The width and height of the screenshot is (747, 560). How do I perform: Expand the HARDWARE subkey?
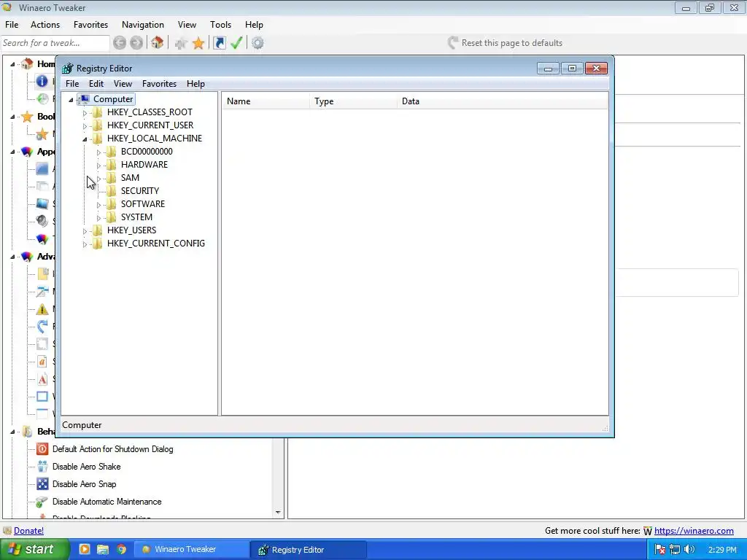click(98, 166)
